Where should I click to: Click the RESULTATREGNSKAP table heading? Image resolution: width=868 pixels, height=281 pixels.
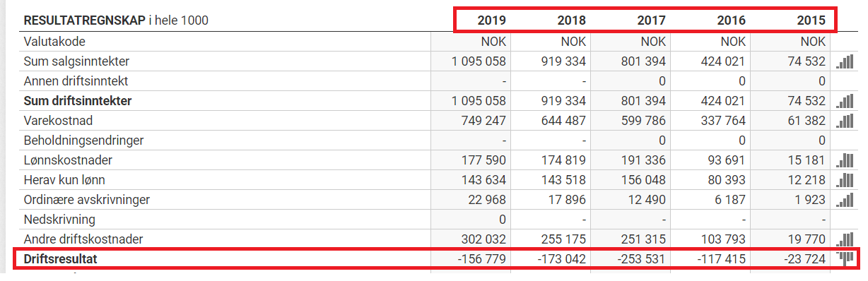tap(85, 21)
